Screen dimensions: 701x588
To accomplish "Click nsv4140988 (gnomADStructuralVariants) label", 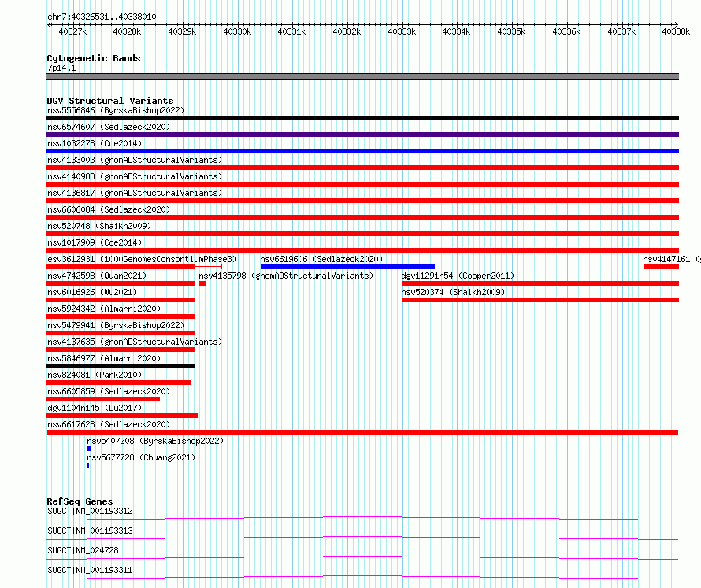I will 135,176.
